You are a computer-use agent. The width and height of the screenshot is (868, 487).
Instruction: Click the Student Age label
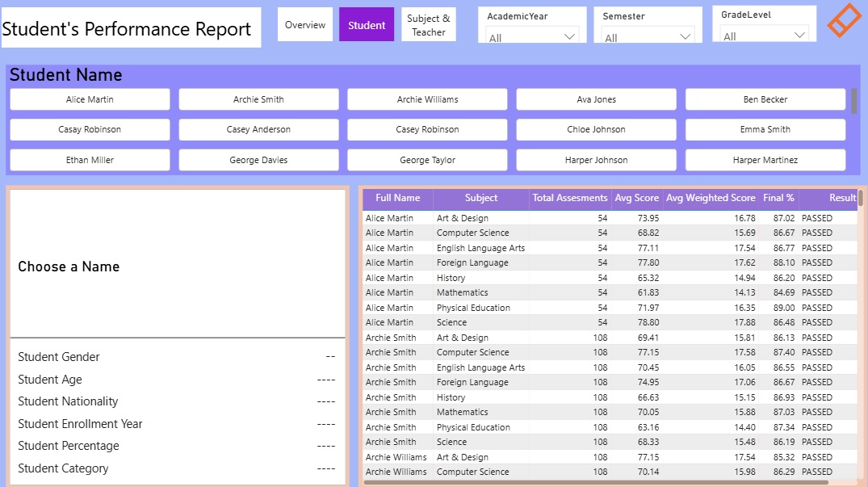pyautogui.click(x=50, y=380)
